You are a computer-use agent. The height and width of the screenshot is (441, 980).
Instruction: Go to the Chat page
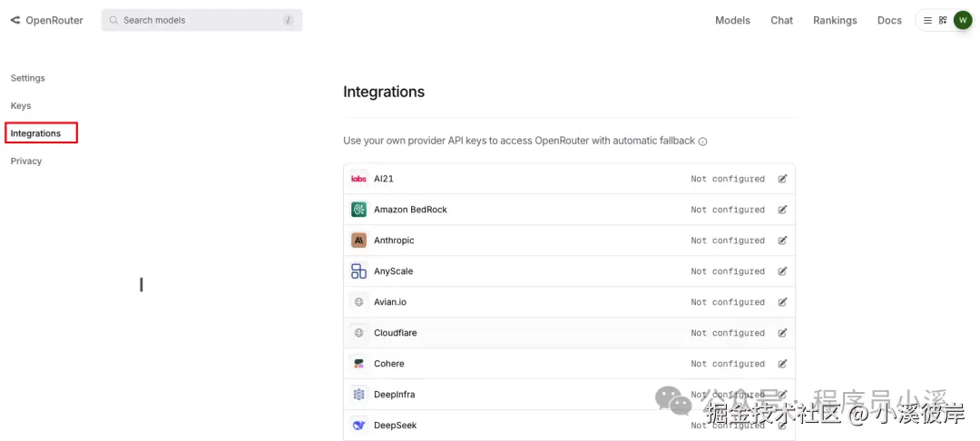781,20
